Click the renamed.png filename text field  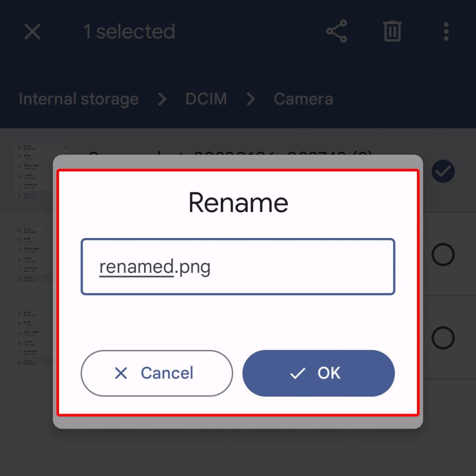(x=238, y=267)
